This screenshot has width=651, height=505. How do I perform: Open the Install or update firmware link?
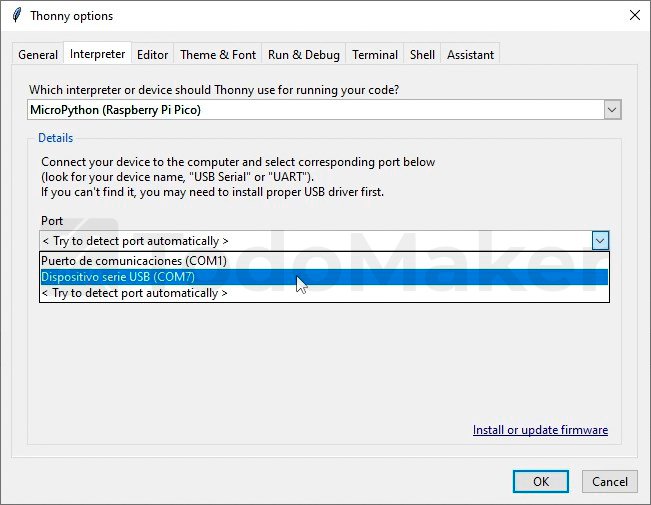click(540, 430)
